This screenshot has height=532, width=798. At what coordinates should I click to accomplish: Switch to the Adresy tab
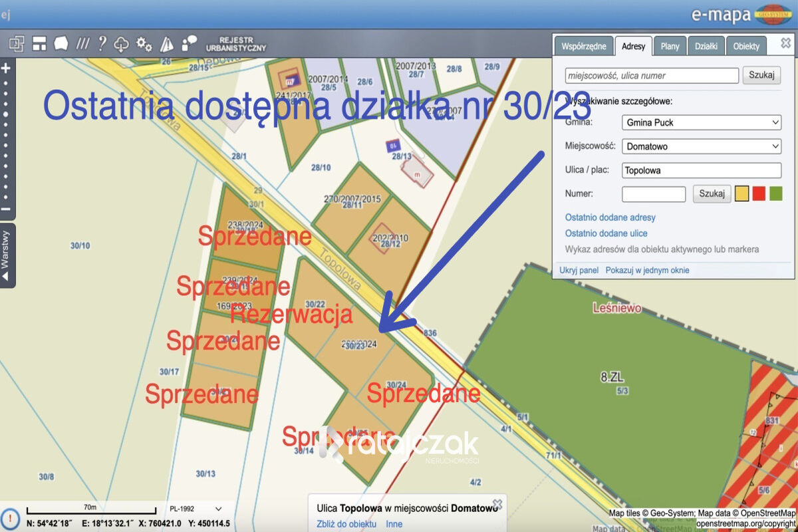click(x=633, y=46)
